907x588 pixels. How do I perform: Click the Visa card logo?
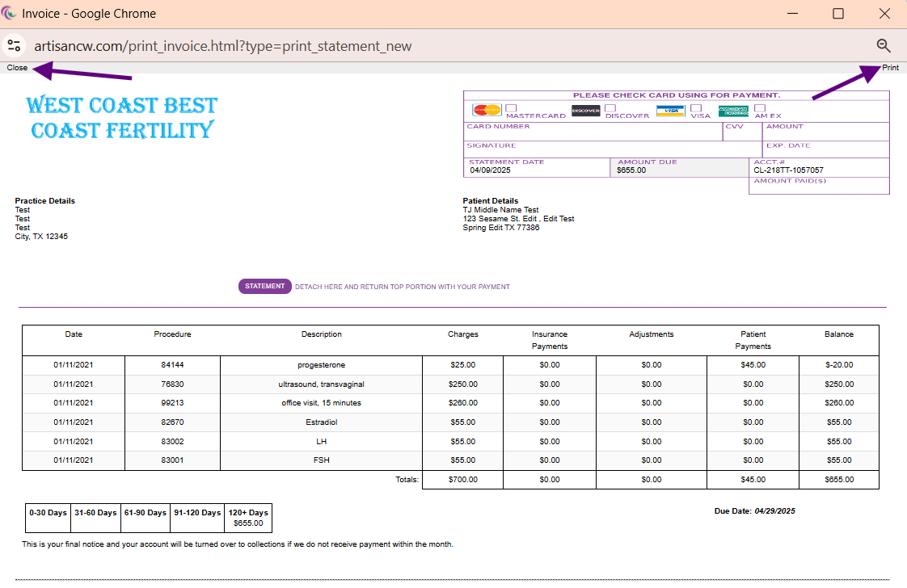tap(670, 111)
